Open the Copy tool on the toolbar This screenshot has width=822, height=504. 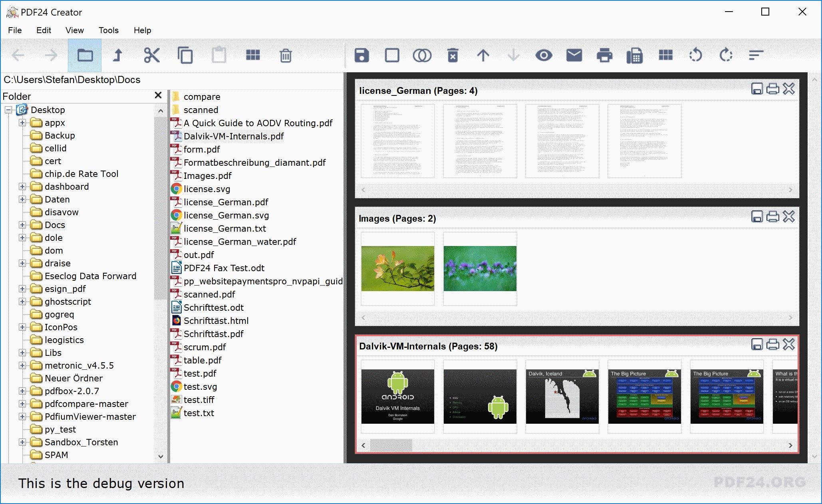tap(185, 55)
